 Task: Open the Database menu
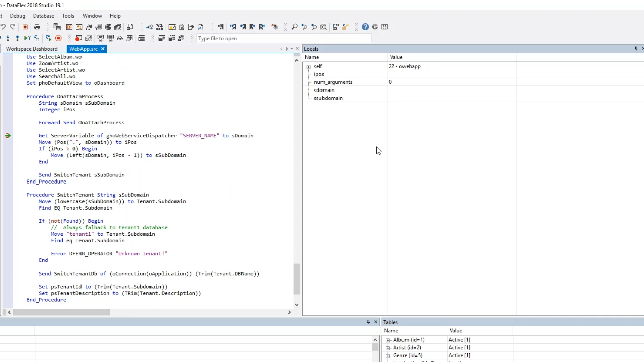click(x=43, y=16)
